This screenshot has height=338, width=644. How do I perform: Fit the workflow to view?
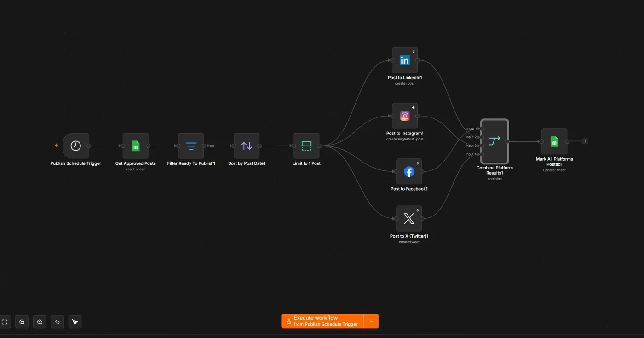[x=5, y=322]
